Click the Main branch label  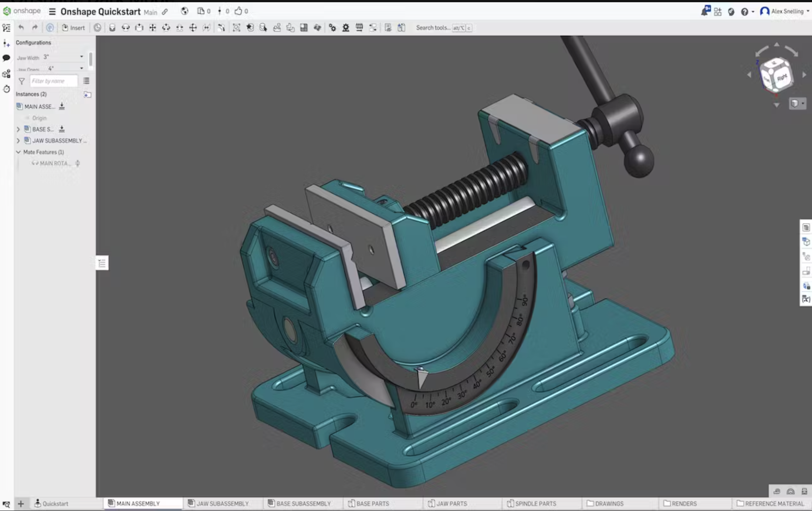pyautogui.click(x=150, y=12)
